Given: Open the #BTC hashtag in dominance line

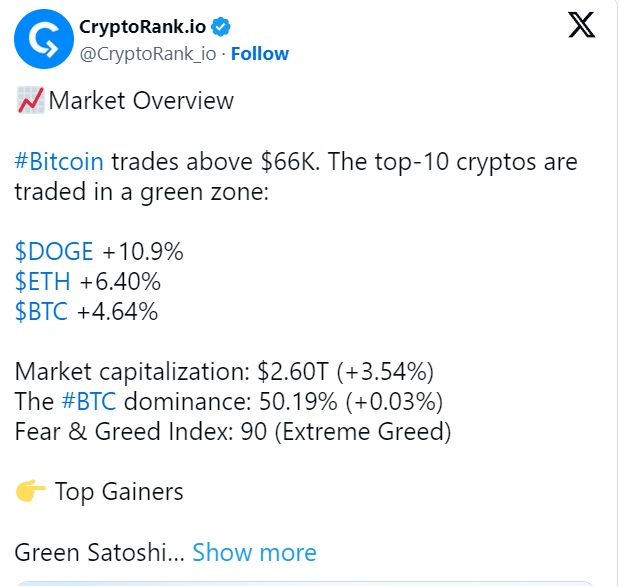Looking at the screenshot, I should [89, 401].
